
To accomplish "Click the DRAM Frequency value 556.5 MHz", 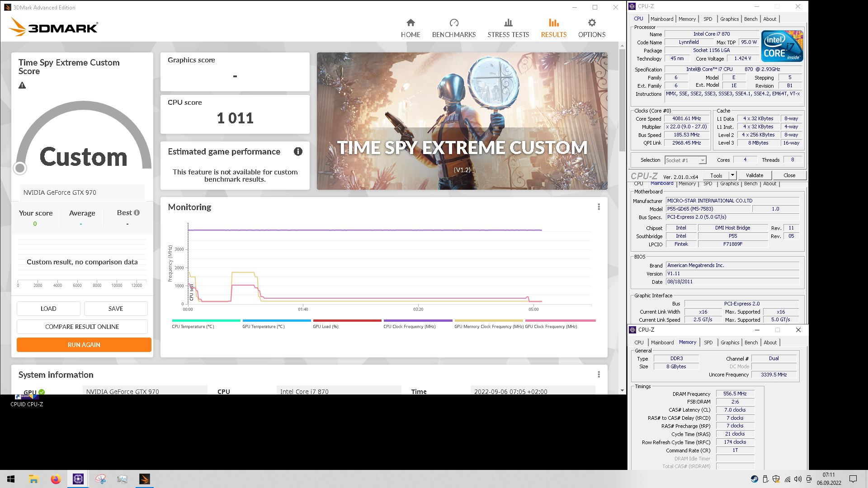I will (x=735, y=394).
